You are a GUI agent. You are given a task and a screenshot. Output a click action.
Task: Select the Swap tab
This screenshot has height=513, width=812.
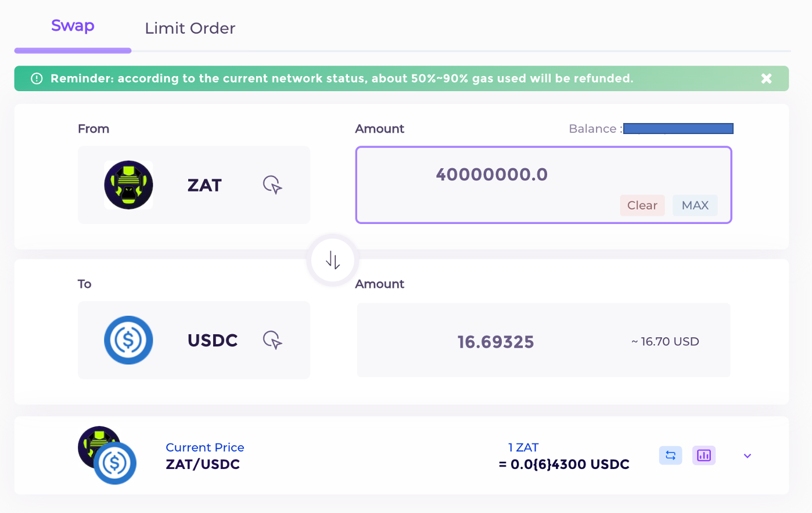click(72, 25)
